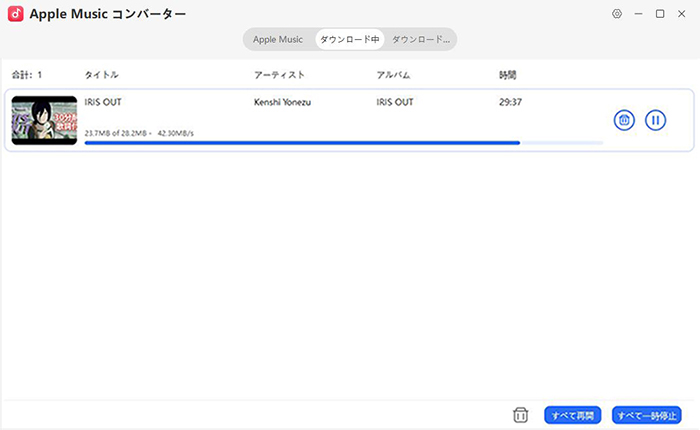Click the duration 29:37
This screenshot has width=700, height=430.
point(510,102)
